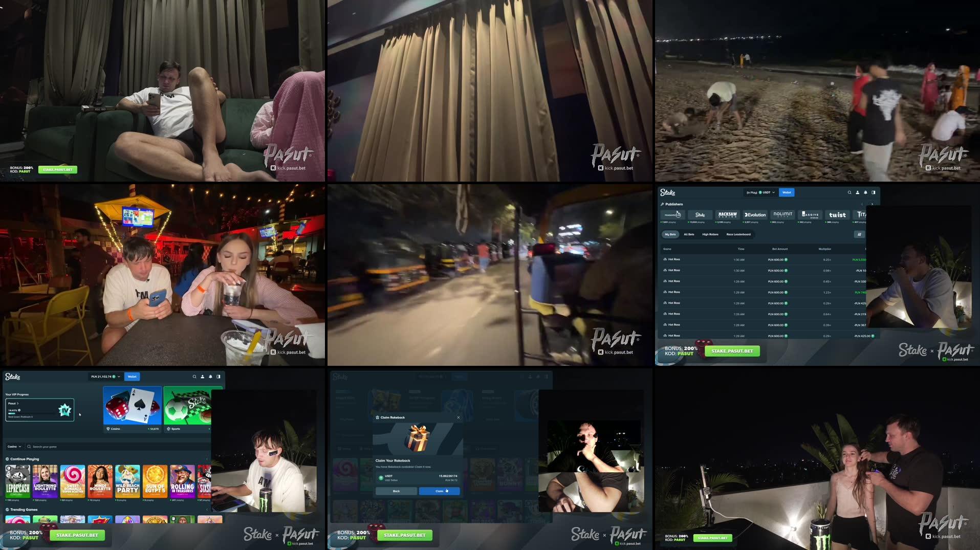This screenshot has width=980, height=550.
Task: Open the notifications bell on Stake
Action: coord(865,192)
